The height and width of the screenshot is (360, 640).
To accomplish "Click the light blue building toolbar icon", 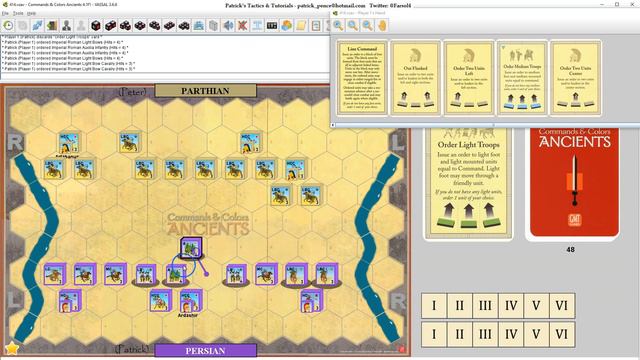I will point(199,25).
